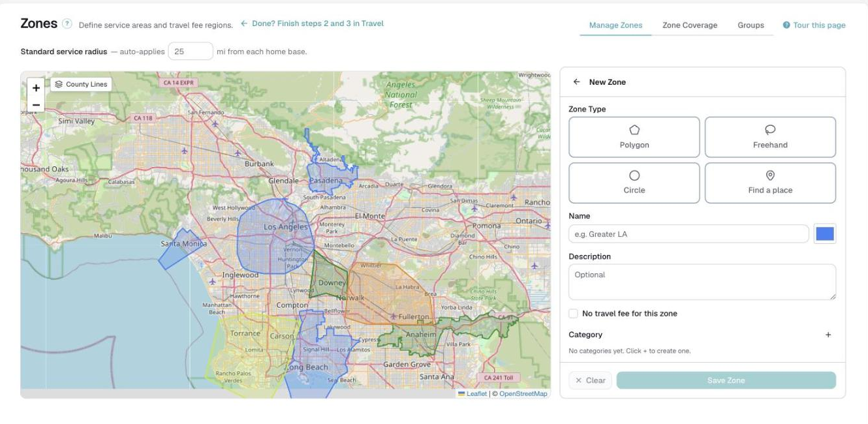Click the zone Name input field
This screenshot has width=868, height=424.
[689, 234]
